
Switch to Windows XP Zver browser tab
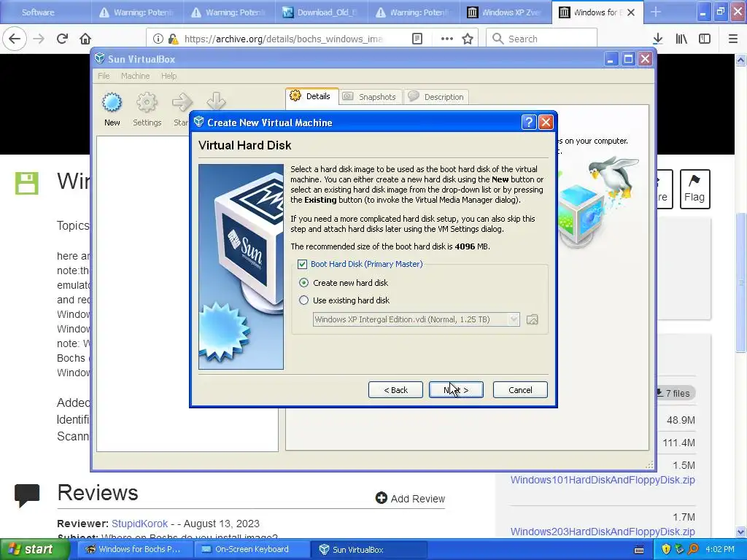pos(506,12)
